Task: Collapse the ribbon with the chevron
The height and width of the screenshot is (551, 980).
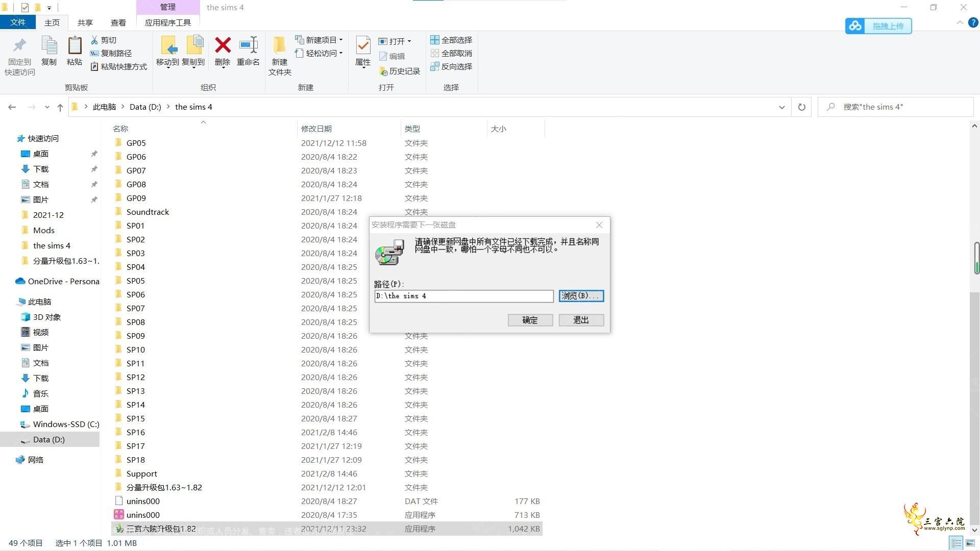Action: [960, 23]
